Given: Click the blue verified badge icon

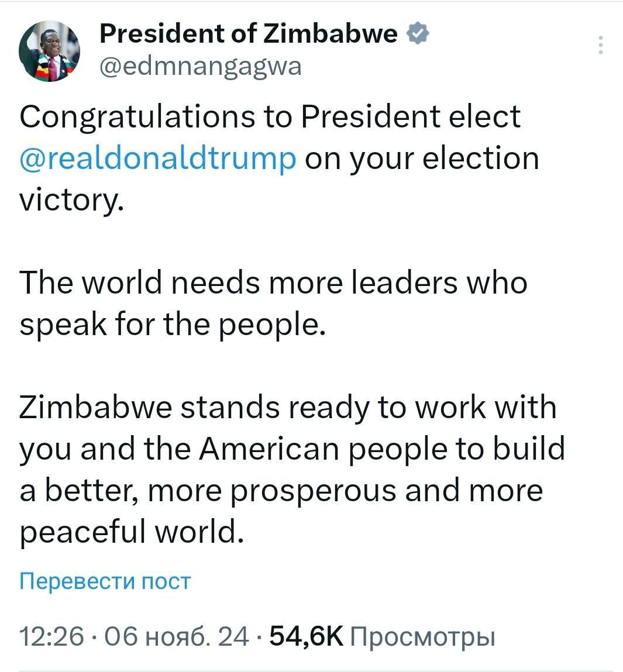Looking at the screenshot, I should 418,35.
